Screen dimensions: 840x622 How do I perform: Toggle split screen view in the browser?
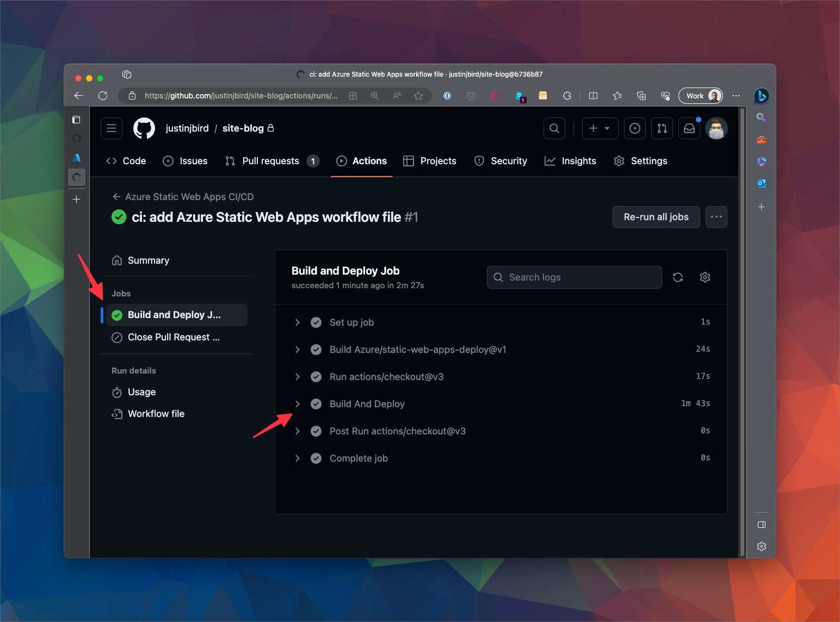tap(593, 96)
